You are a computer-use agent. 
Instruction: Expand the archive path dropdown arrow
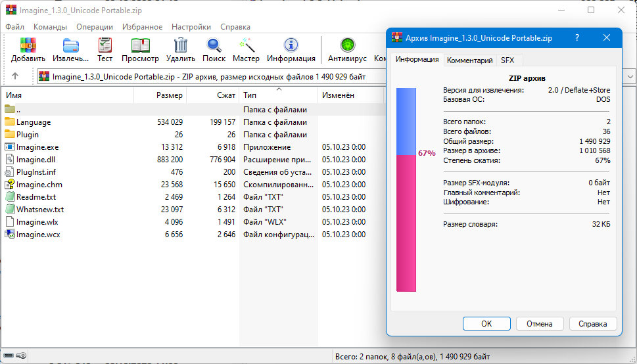pos(630,76)
